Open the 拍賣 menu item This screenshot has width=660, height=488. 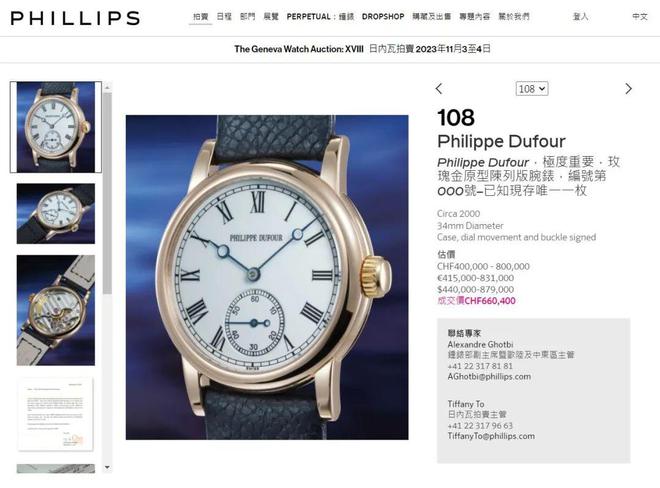coord(200,17)
